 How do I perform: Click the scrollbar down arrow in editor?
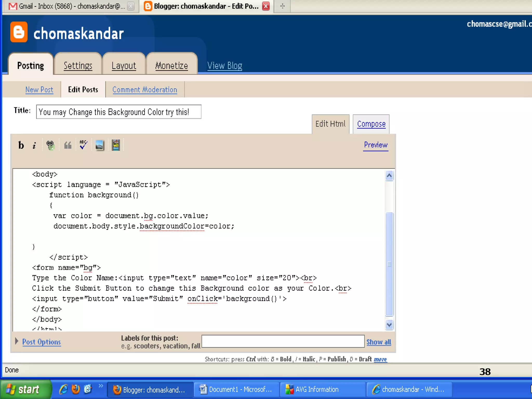tap(389, 324)
